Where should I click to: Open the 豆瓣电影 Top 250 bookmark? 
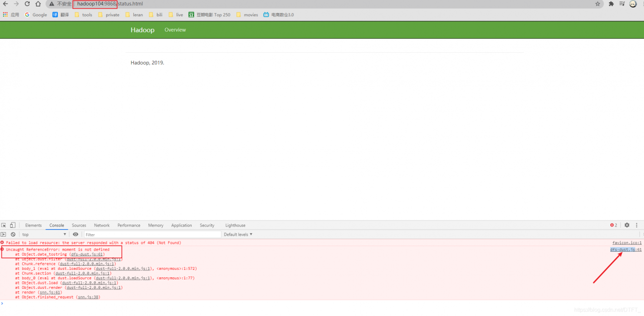tap(209, 15)
